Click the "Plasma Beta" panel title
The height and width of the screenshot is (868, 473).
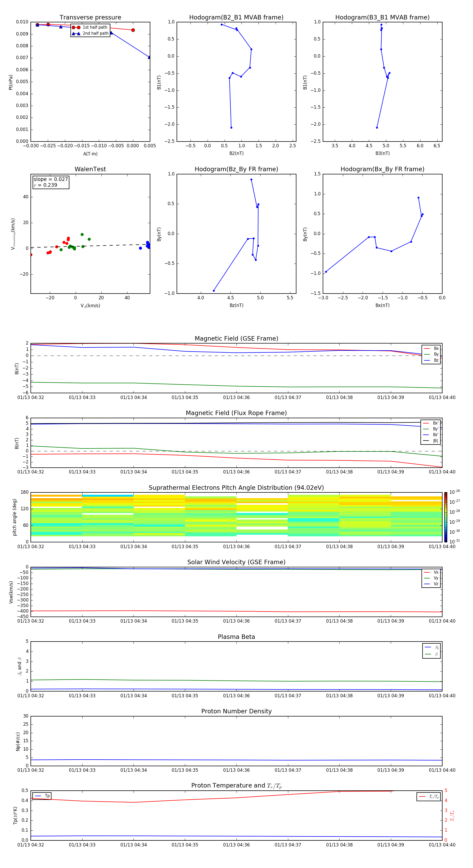coord(236,637)
